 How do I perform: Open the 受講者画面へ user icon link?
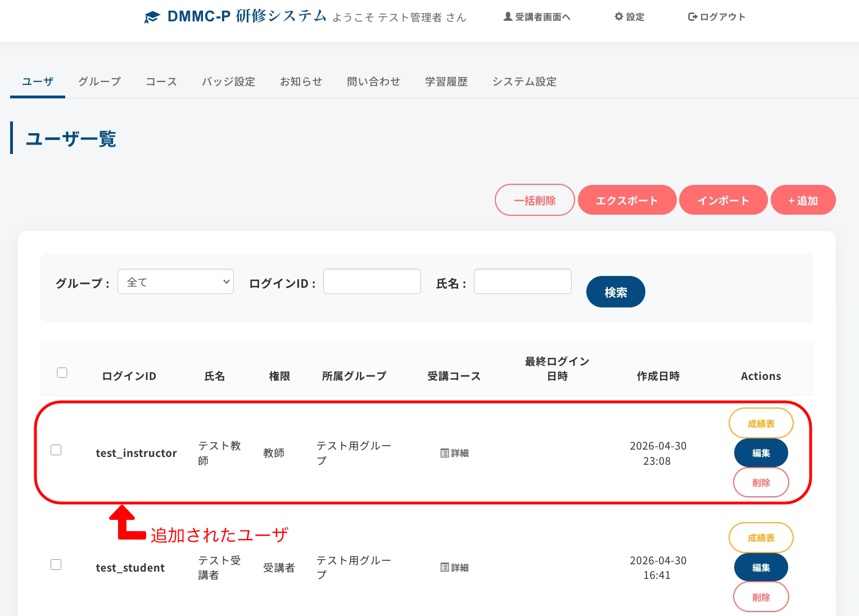click(508, 17)
